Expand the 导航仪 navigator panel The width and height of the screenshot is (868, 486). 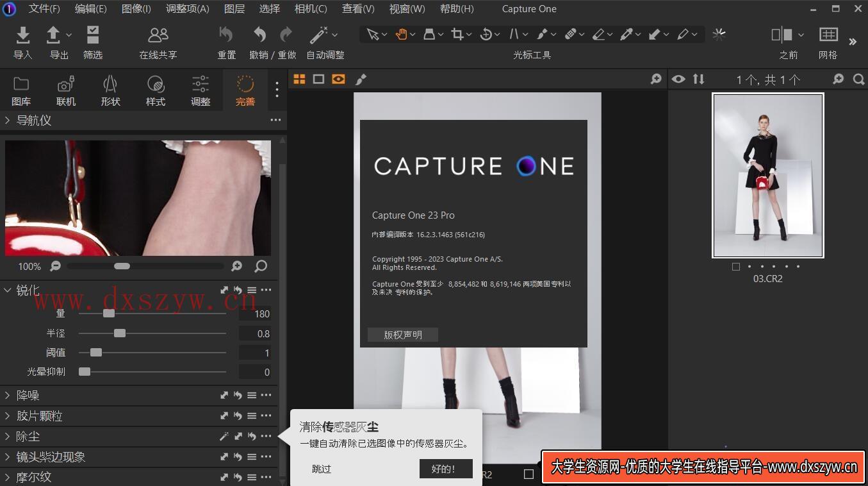[x=8, y=120]
